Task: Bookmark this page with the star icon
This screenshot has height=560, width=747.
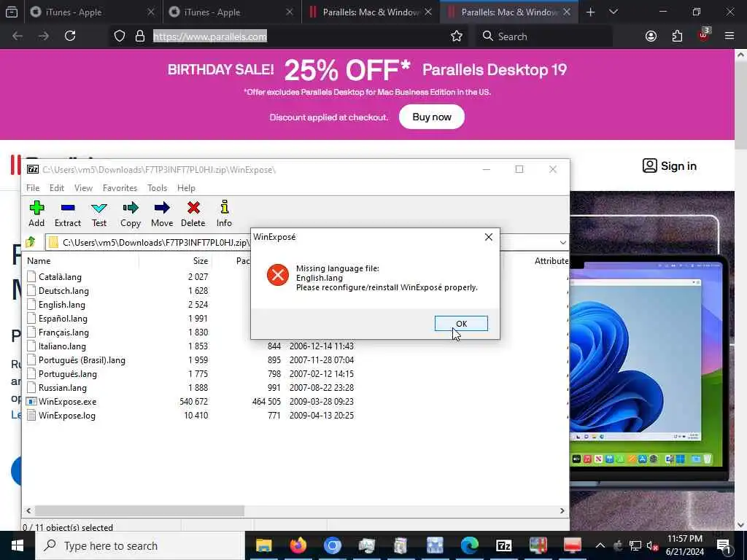Action: [457, 36]
